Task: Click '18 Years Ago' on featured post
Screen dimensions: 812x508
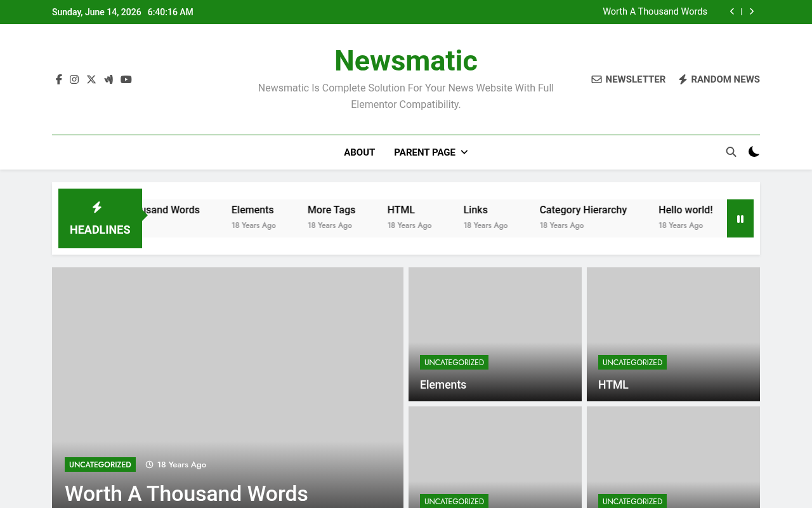Action: [x=176, y=465]
